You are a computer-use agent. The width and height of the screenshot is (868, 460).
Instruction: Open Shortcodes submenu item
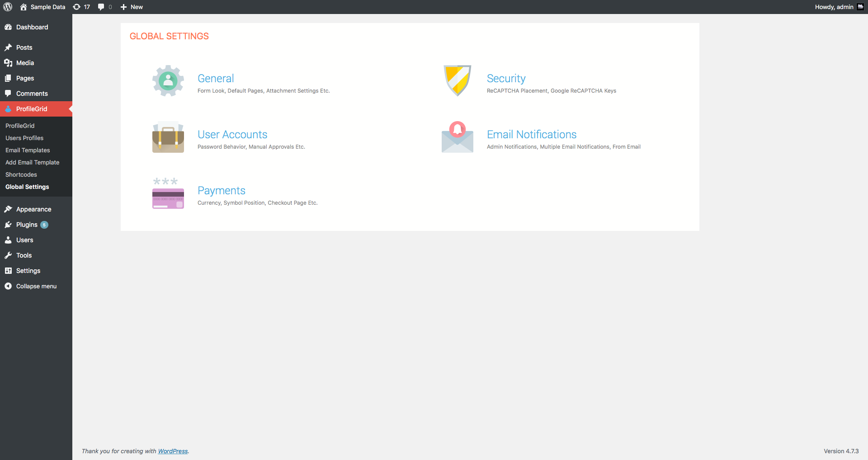click(21, 174)
